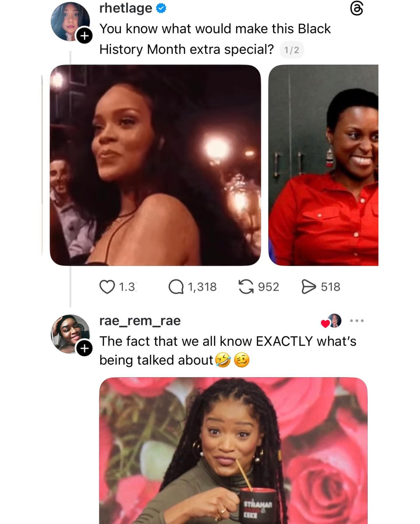Repost using the 952 repost icon

pos(246,287)
